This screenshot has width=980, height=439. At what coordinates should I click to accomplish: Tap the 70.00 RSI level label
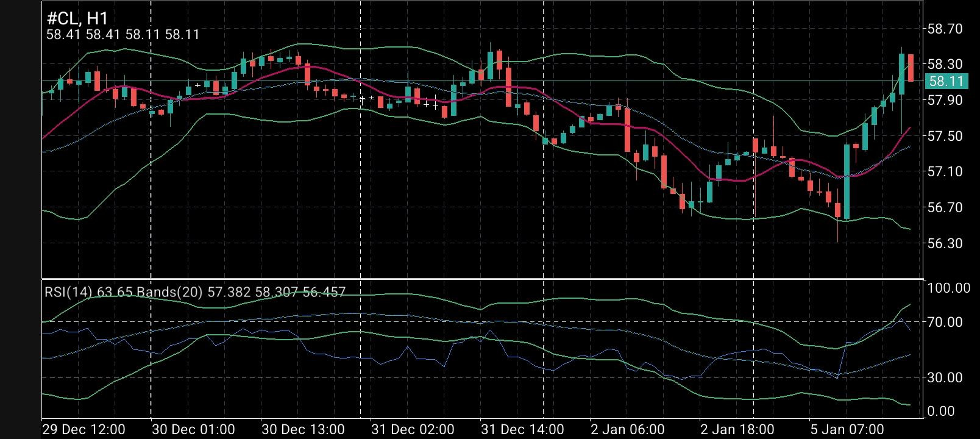tap(945, 322)
